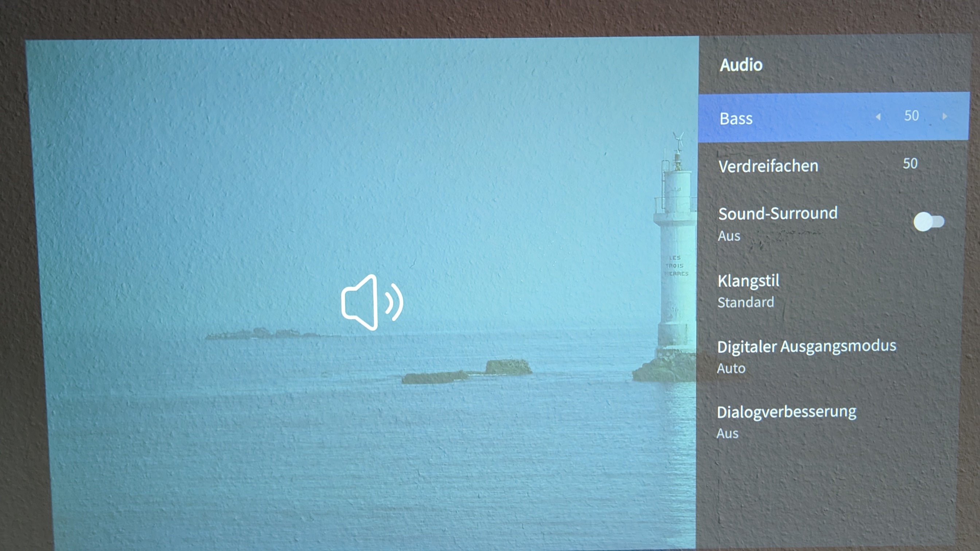
Task: Open the Klangstil setting
Action: tap(748, 281)
